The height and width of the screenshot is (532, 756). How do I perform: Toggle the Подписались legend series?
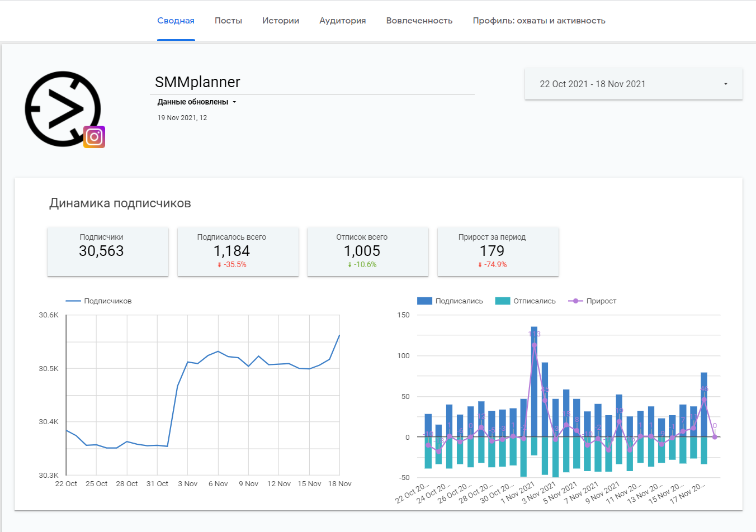tap(450, 301)
